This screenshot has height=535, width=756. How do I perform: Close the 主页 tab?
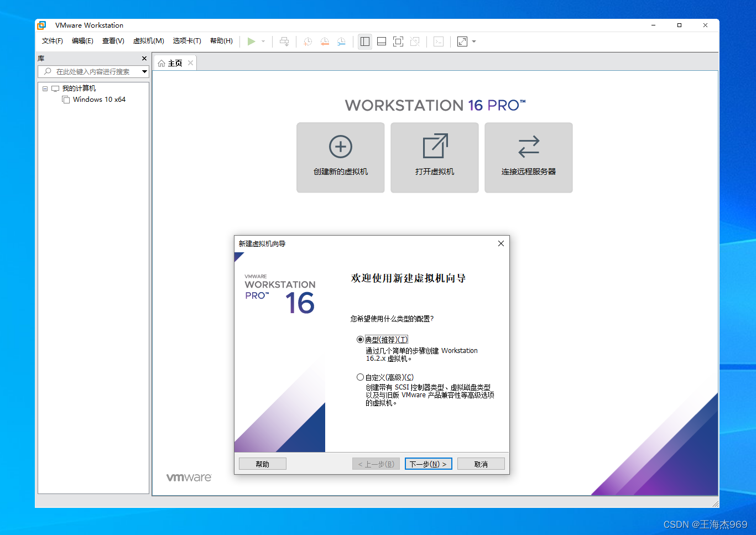(190, 63)
